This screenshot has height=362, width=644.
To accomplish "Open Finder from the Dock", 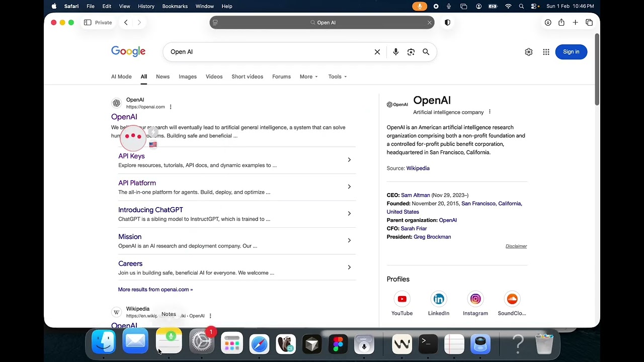I will click(104, 342).
